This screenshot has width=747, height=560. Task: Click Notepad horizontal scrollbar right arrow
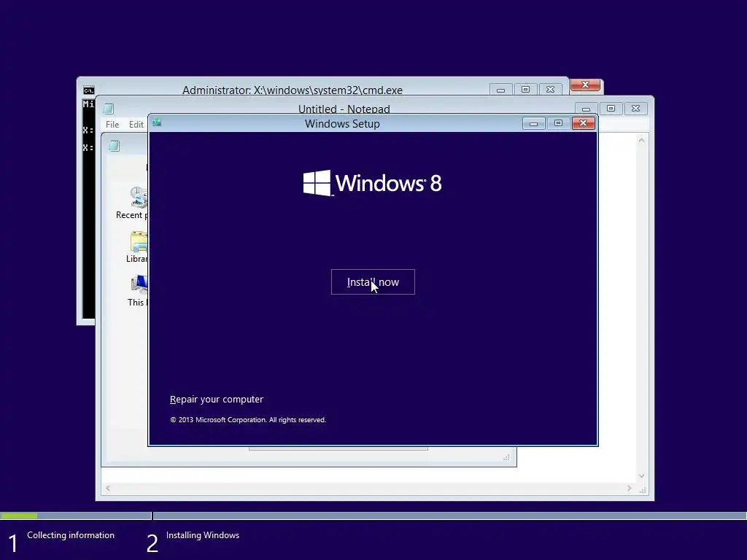[629, 488]
